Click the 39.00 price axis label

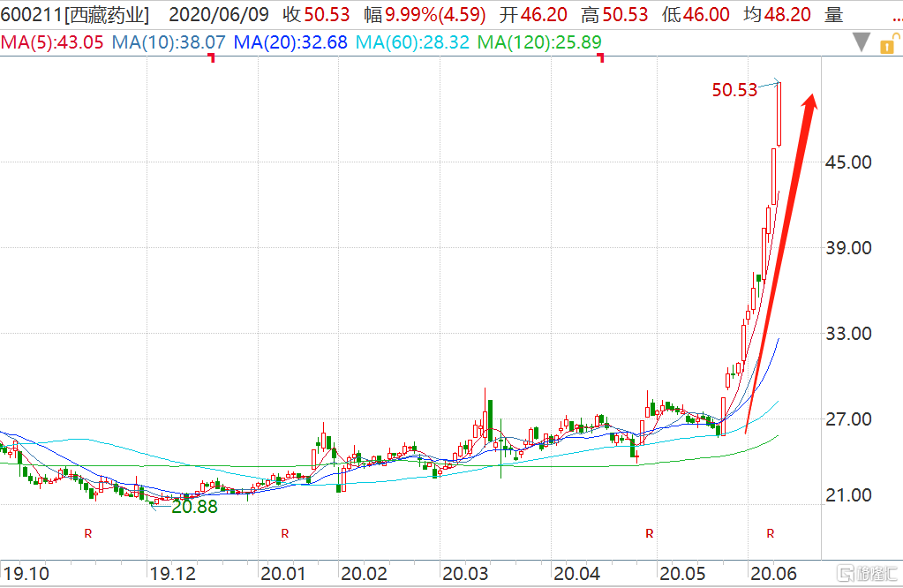848,248
